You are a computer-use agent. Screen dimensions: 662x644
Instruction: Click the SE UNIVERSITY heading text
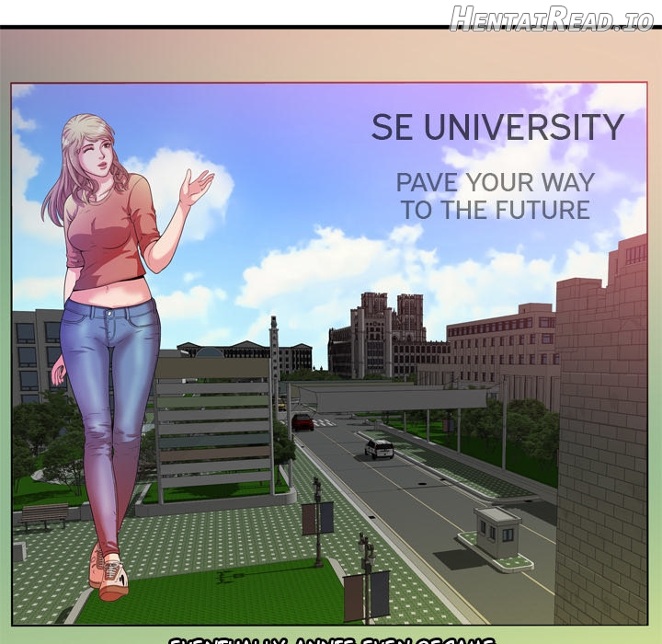click(x=497, y=128)
